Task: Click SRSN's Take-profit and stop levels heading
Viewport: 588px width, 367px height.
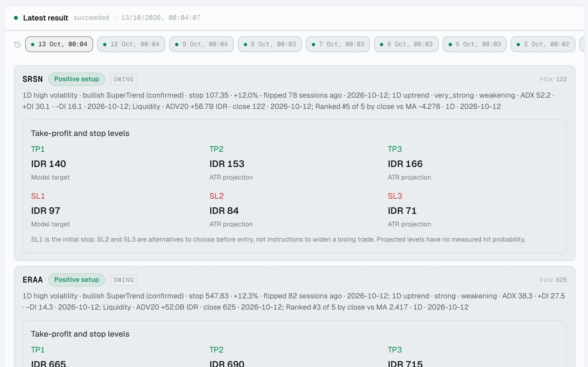Action: 80,133
